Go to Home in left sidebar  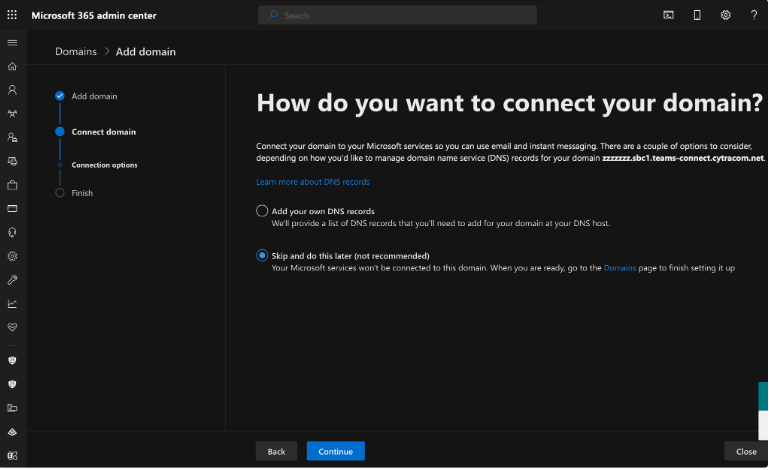click(12, 66)
